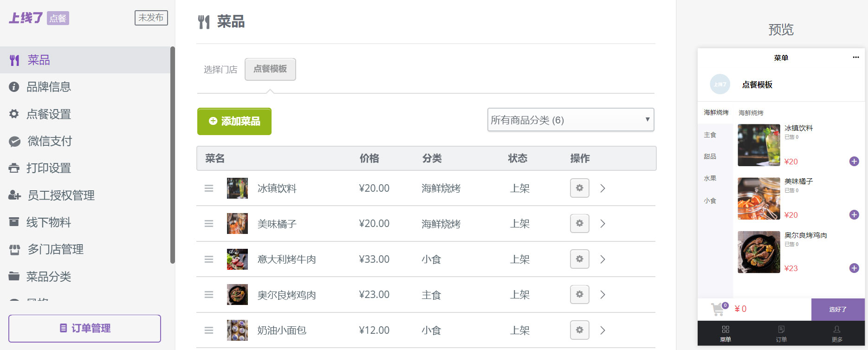
Task: Click 冰镇饮料 thumbnail in preview
Action: click(x=759, y=145)
